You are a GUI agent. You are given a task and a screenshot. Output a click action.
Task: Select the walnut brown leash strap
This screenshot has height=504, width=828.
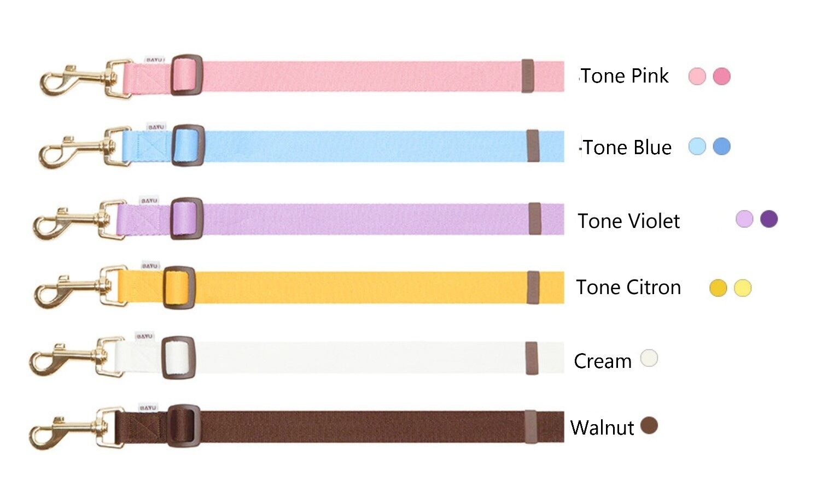(297, 427)
